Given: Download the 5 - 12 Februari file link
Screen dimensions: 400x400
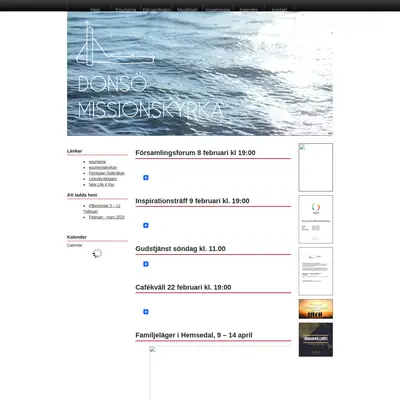Looking at the screenshot, I should tap(102, 209).
